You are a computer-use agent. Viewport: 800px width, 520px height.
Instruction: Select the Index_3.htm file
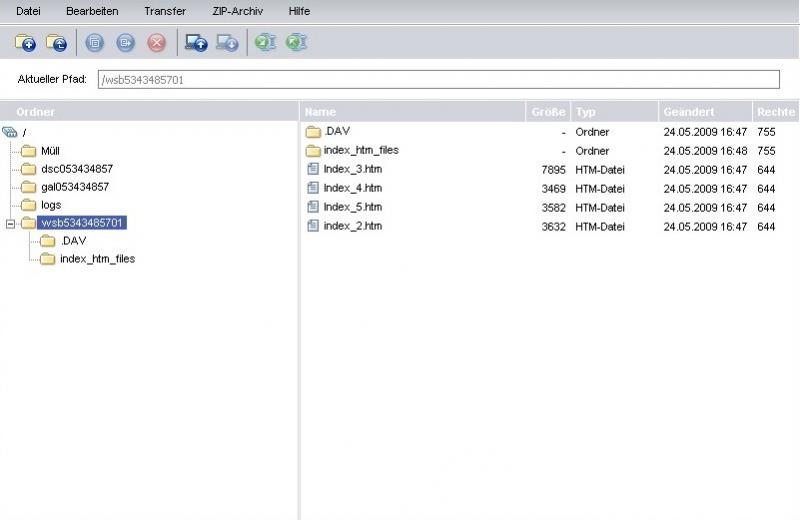click(352, 170)
